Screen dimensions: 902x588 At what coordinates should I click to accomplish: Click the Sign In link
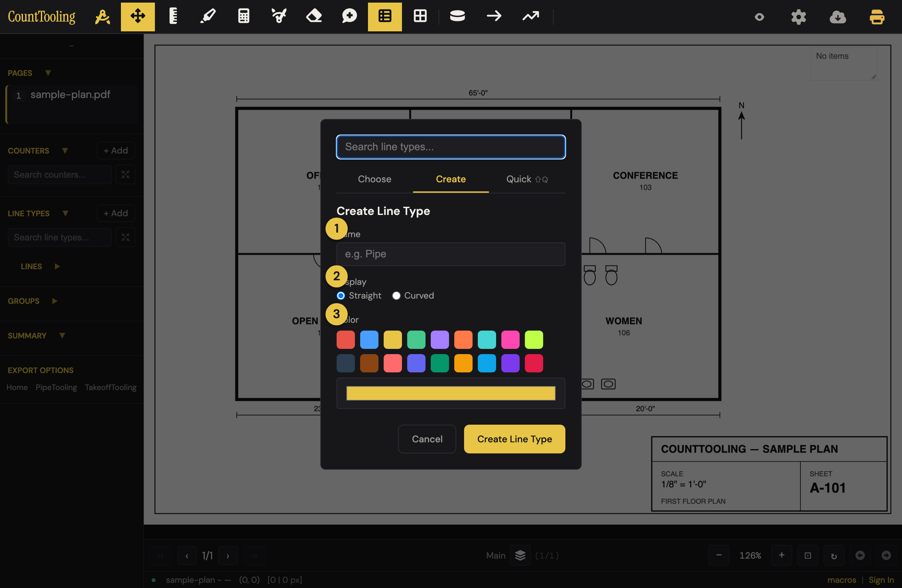pos(881,580)
